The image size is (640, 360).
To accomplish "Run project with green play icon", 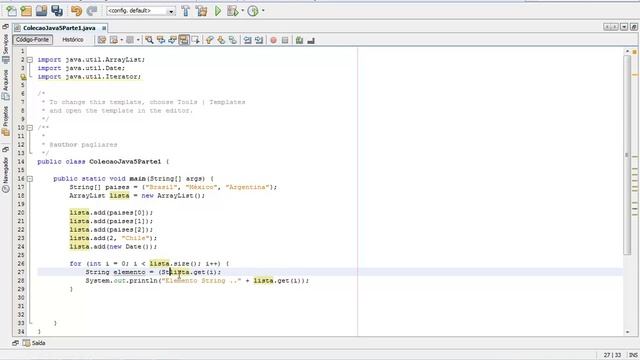I will pos(218,11).
